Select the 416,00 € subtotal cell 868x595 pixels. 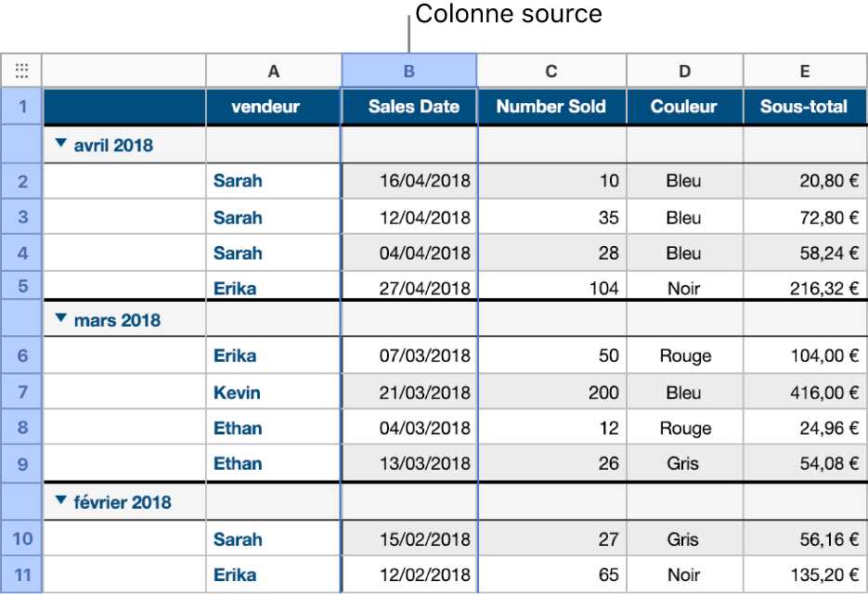point(804,392)
